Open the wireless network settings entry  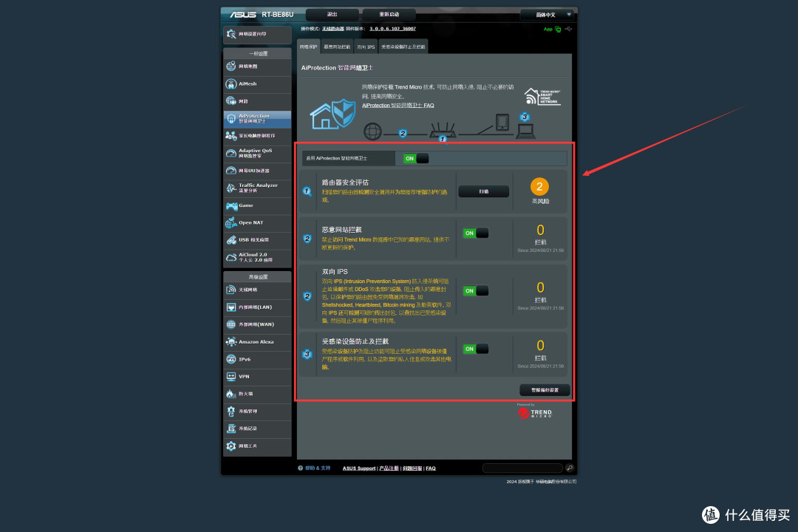[257, 290]
